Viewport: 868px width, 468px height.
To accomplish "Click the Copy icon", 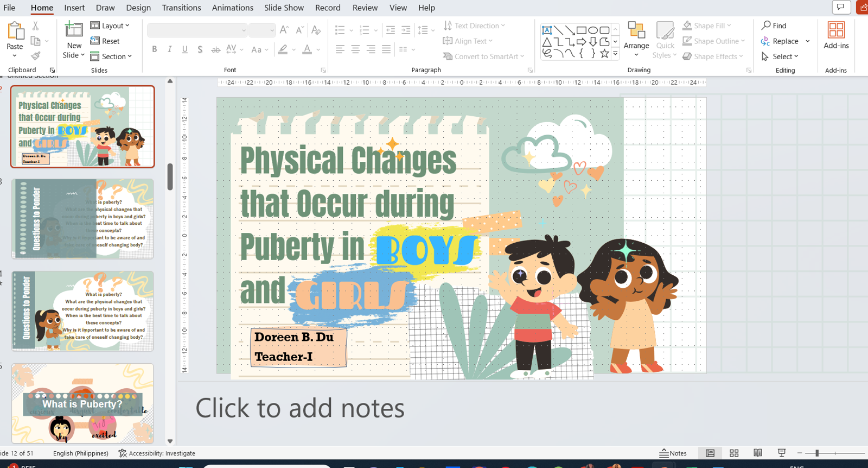I will click(x=36, y=41).
